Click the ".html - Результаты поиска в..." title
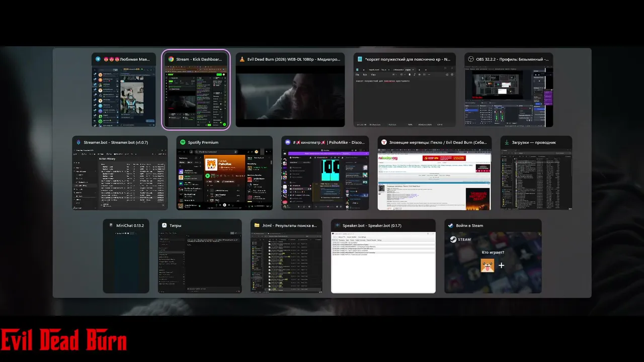 coord(290,226)
